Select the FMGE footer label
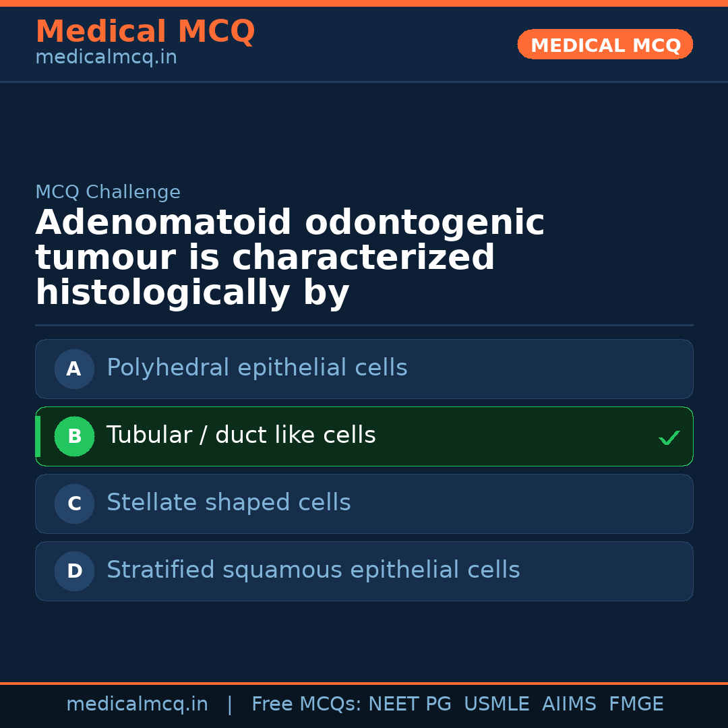This screenshot has width=728, height=728. coord(636,704)
